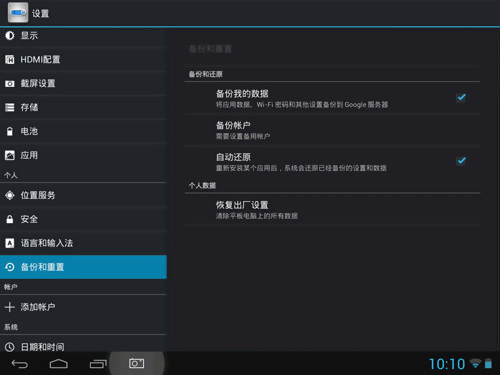Click the Settings app icon in title bar

pos(18,12)
